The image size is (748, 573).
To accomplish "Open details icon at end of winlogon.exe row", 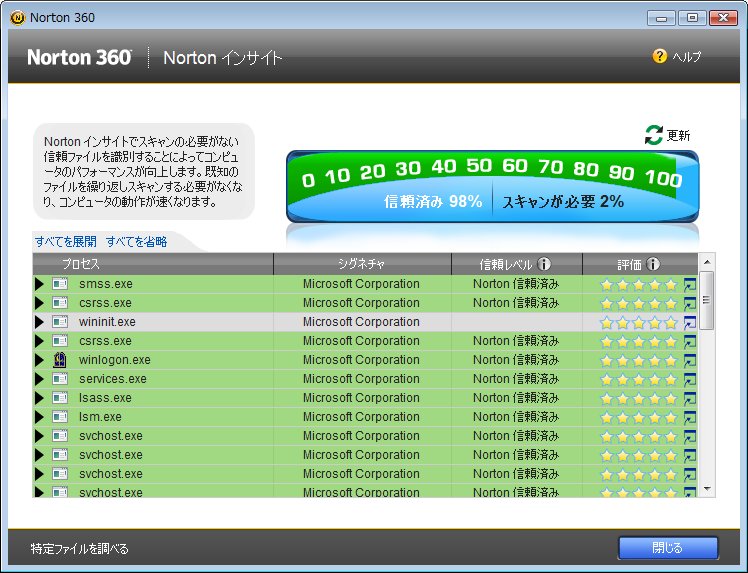I will (690, 361).
